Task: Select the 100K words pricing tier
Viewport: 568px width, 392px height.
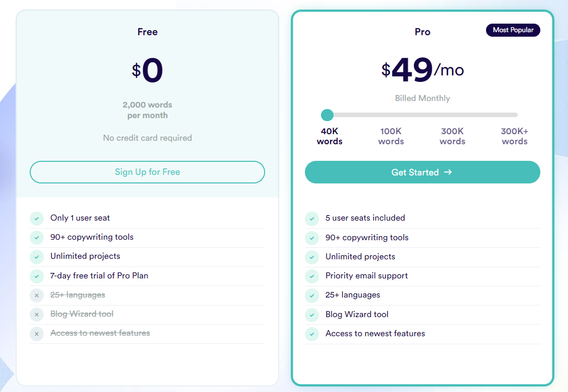Action: point(391,136)
